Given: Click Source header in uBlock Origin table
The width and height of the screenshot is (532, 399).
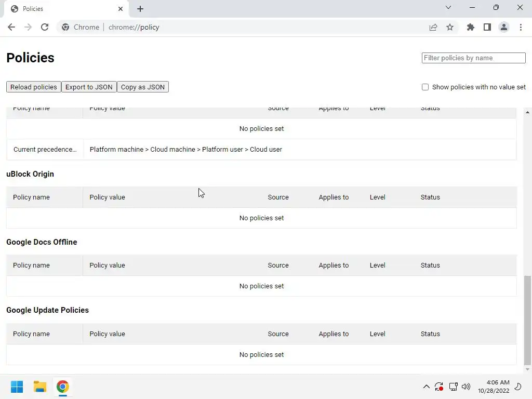Looking at the screenshot, I should click(x=278, y=197).
